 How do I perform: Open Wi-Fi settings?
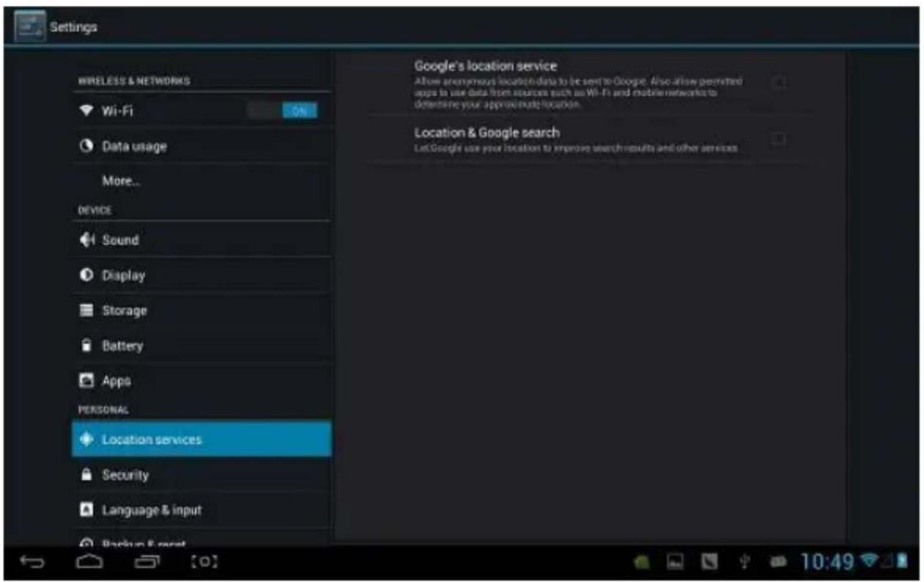(x=202, y=111)
